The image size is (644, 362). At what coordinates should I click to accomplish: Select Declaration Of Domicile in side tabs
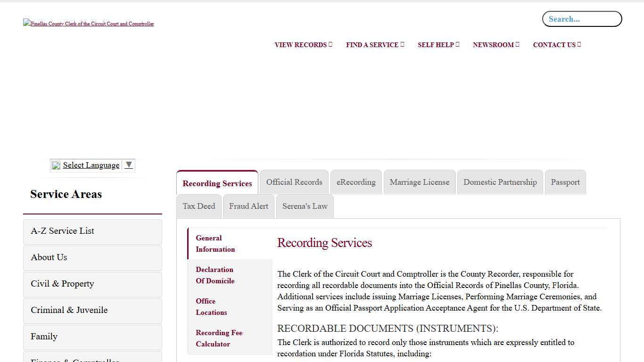coord(215,275)
